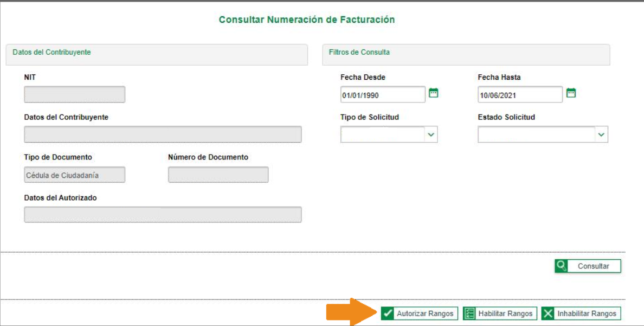Click the Número de Documento field
Viewport: 644px width, 326px height.
218,175
